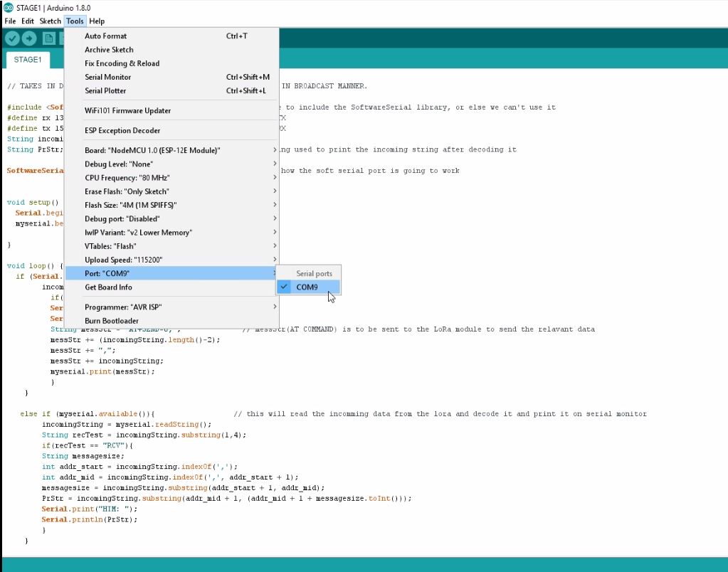Image resolution: width=728 pixels, height=572 pixels.
Task: Expand Debug port Disabled submenu
Action: 172,218
